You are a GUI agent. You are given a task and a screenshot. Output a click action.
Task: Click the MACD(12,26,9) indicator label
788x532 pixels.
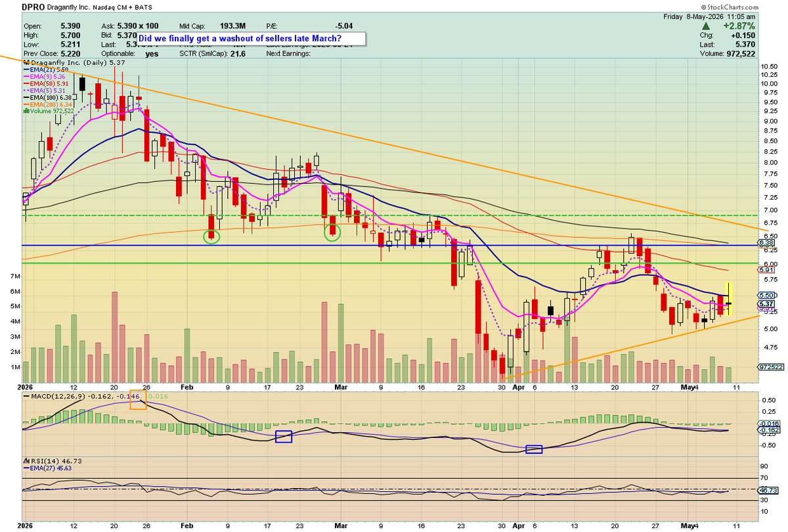click(x=53, y=396)
